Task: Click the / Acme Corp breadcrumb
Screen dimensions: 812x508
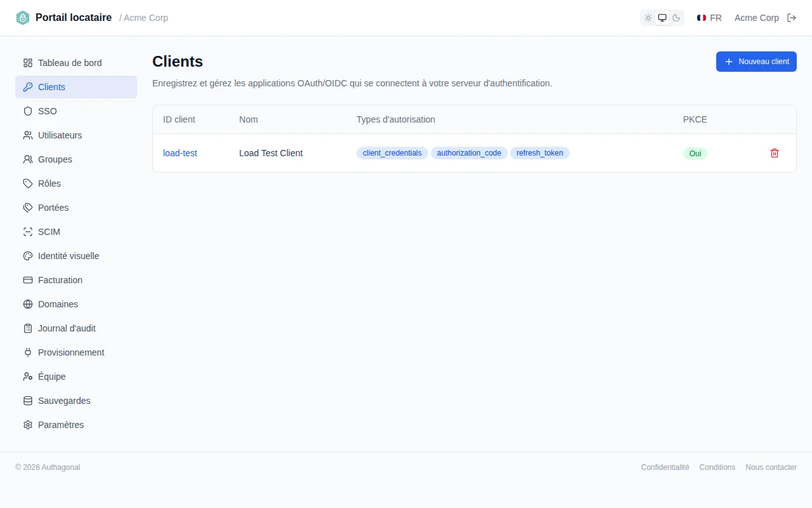Action: click(144, 18)
